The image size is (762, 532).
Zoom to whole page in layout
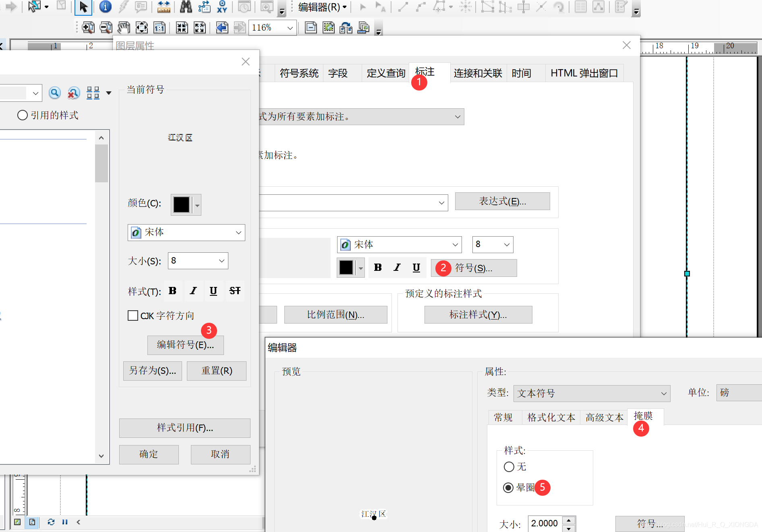tap(141, 28)
